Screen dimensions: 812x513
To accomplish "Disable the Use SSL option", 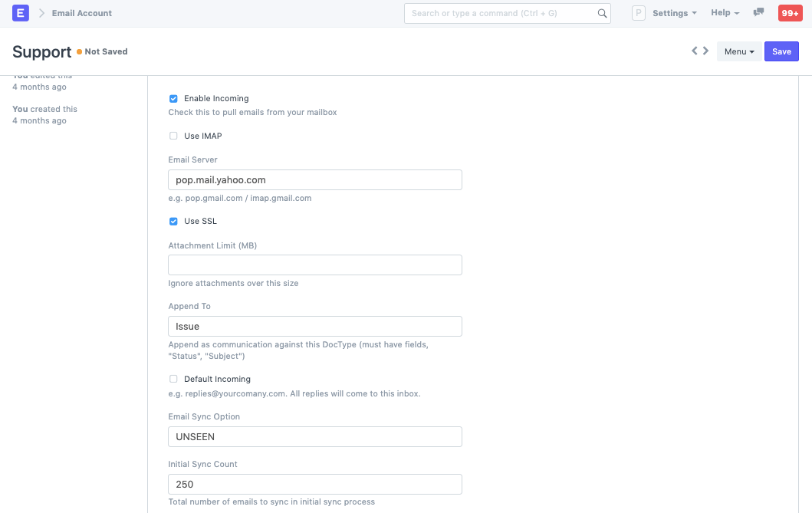I will pyautogui.click(x=173, y=222).
